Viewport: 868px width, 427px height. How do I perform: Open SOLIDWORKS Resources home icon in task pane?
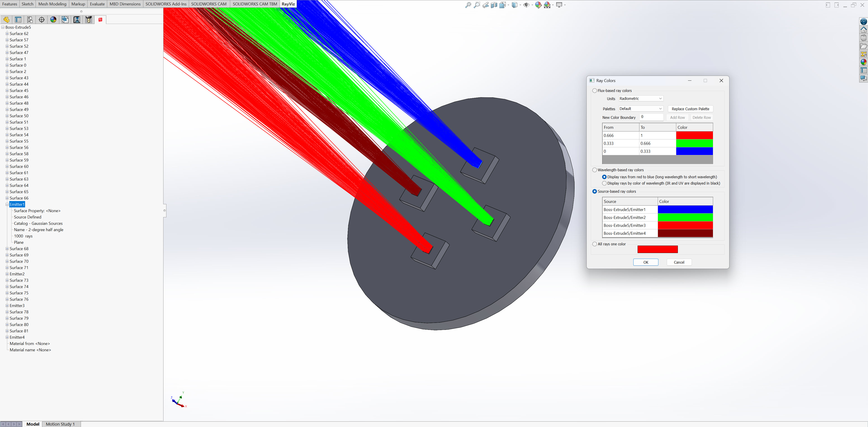[x=863, y=30]
